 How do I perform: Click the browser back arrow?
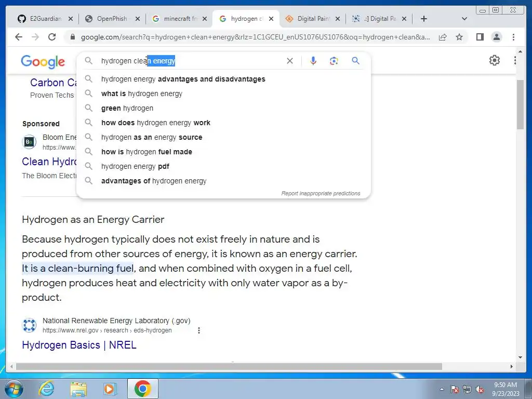pyautogui.click(x=19, y=37)
